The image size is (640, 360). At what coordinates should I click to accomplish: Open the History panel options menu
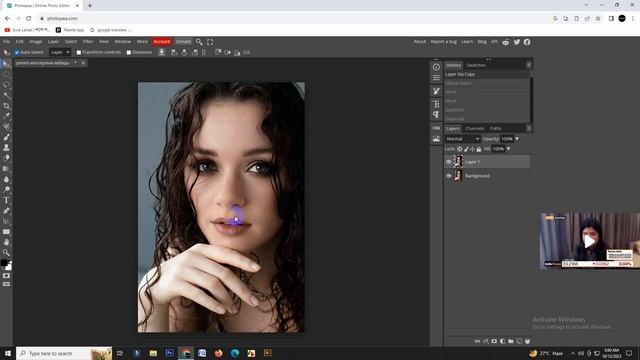529,65
